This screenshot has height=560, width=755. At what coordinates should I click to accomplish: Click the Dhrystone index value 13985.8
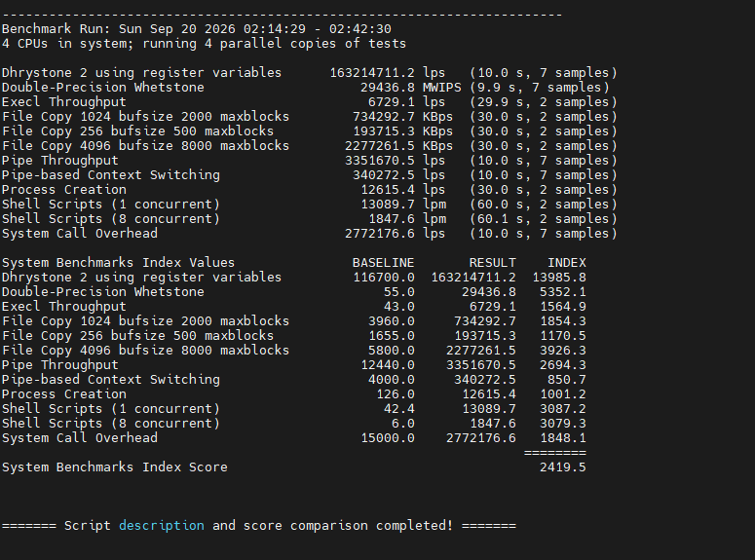pos(559,278)
